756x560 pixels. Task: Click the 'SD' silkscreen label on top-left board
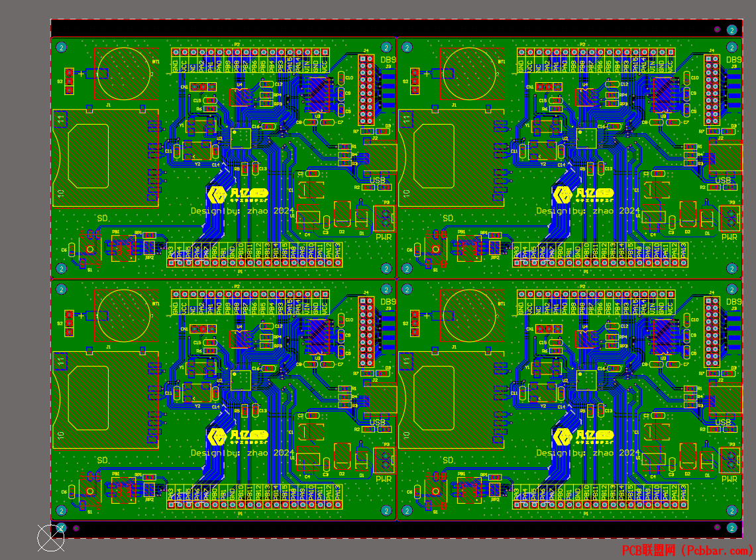(x=102, y=219)
